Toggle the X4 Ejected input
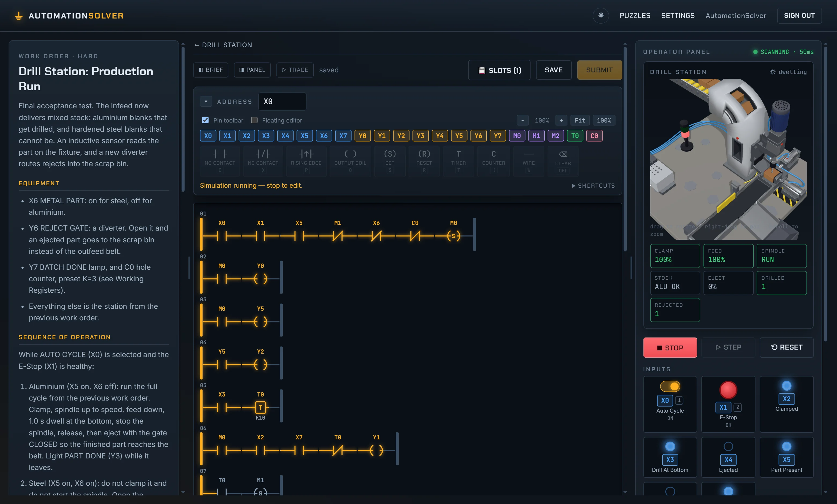Image resolution: width=837 pixels, height=504 pixels. click(x=728, y=446)
